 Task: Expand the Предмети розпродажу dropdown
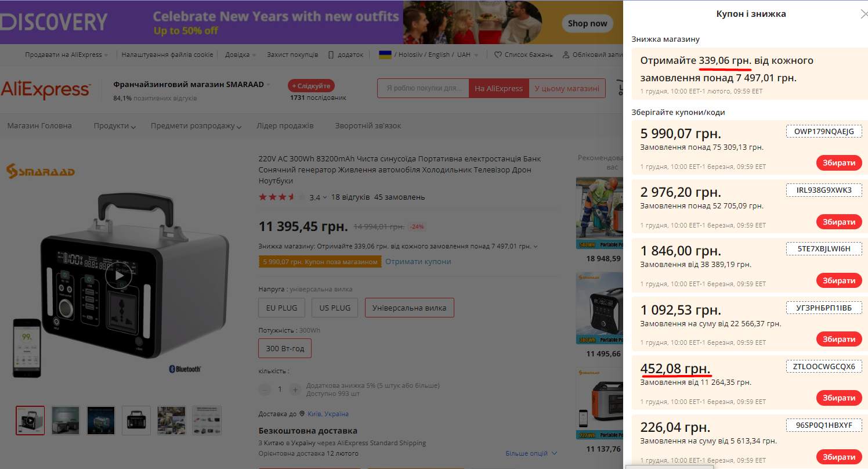coord(196,126)
